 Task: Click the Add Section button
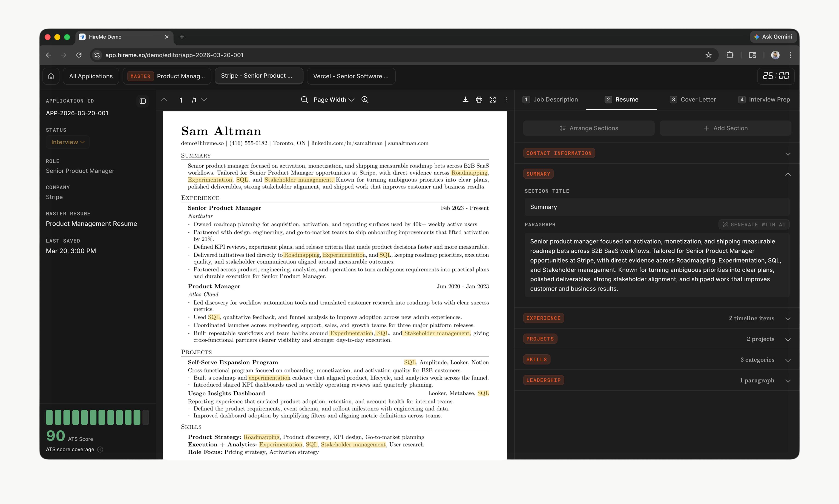tap(726, 128)
